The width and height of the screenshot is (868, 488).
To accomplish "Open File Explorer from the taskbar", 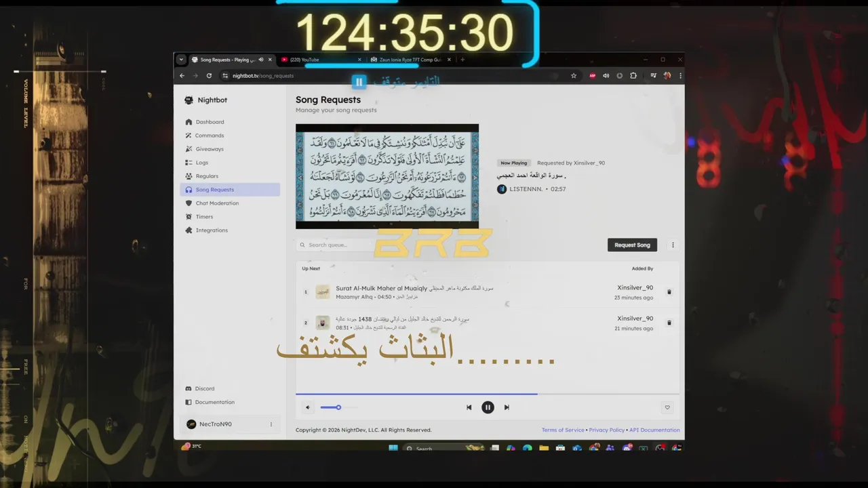I will [x=544, y=448].
